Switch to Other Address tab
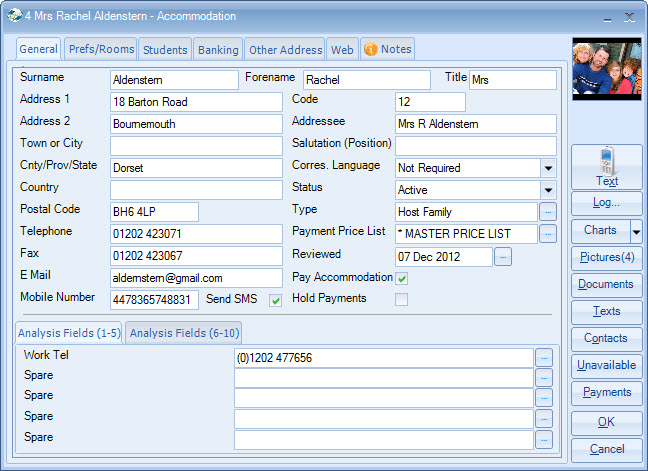 [285, 50]
